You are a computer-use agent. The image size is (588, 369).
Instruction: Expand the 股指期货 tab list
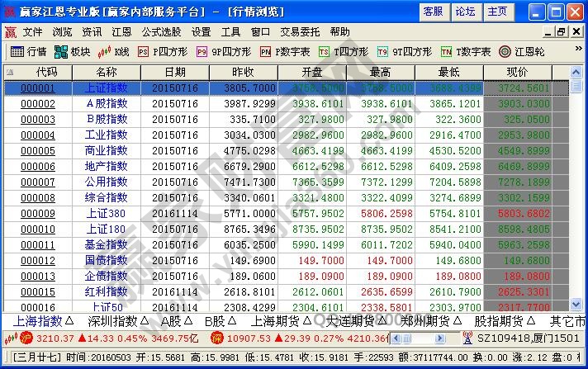[x=531, y=320]
